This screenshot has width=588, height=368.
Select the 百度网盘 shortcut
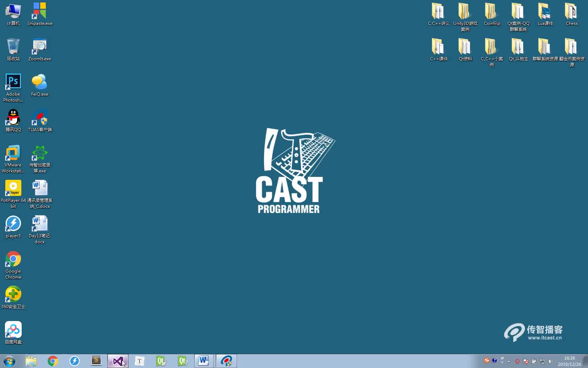[x=13, y=333]
